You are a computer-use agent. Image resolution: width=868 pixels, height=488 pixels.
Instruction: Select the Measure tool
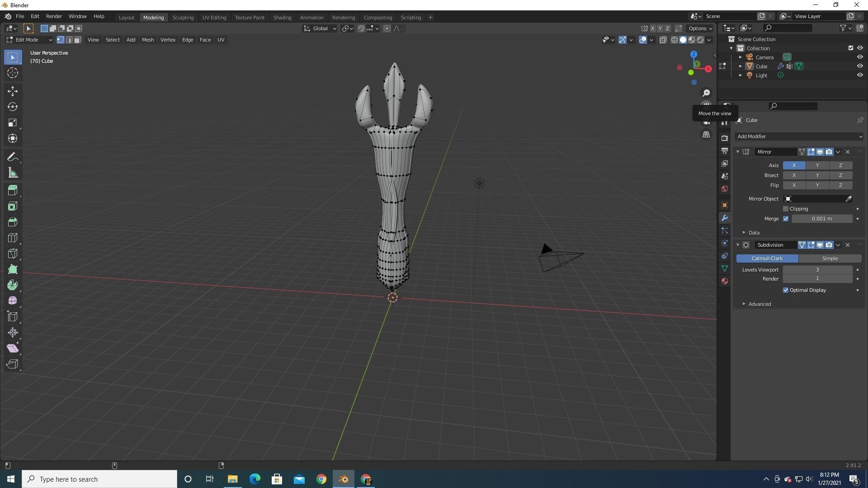13,172
